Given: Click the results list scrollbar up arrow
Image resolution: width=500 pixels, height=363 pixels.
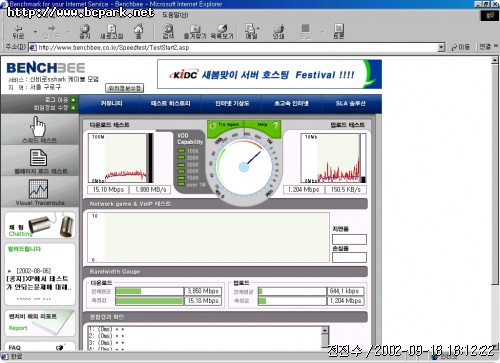Looking at the screenshot, I should [325, 330].
